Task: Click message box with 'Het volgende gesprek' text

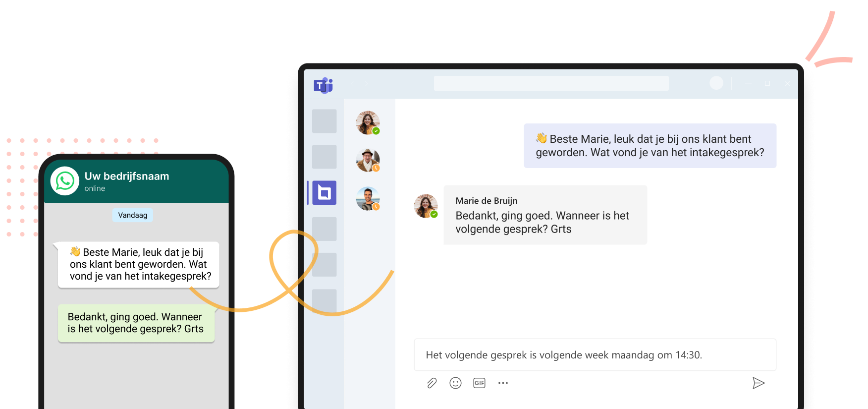Action: click(595, 355)
